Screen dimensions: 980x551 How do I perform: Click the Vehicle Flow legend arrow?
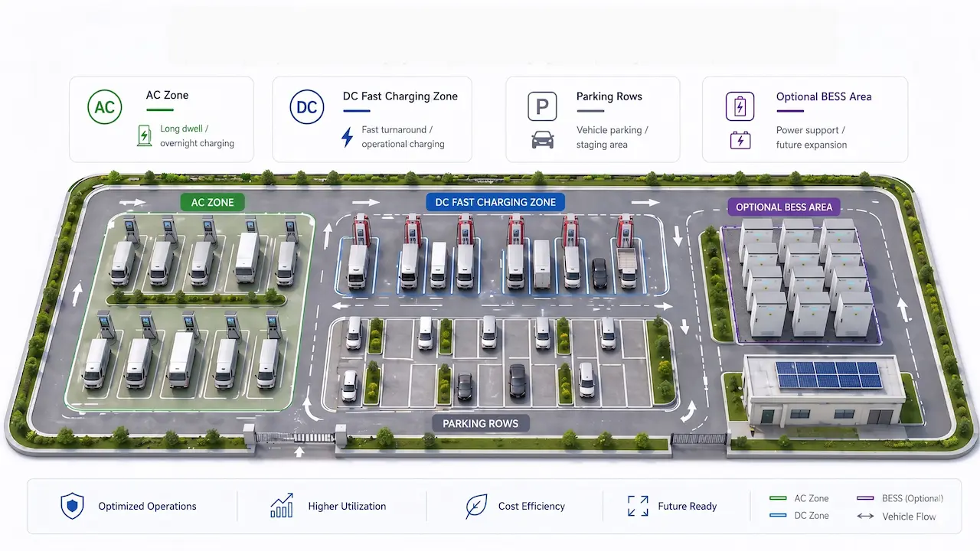865,517
